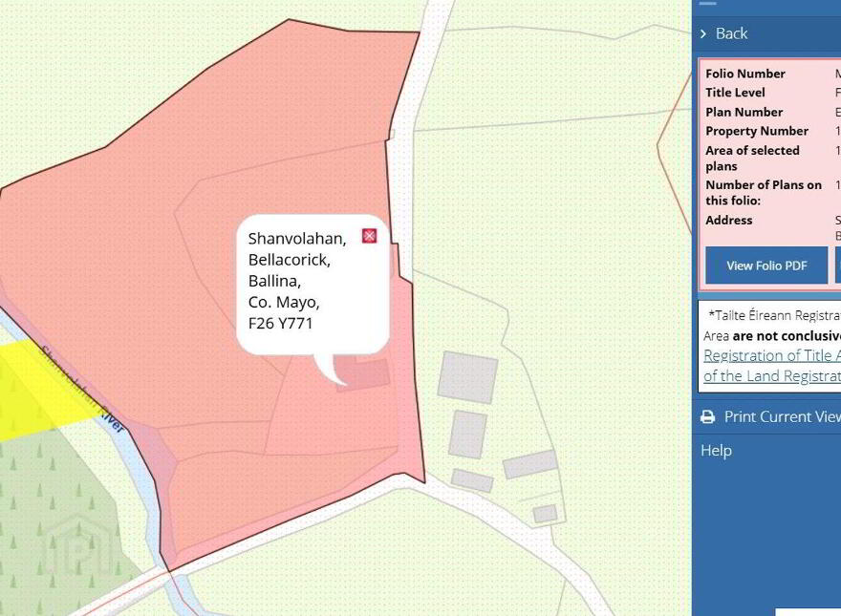Click the Plan Number label

coord(744,112)
